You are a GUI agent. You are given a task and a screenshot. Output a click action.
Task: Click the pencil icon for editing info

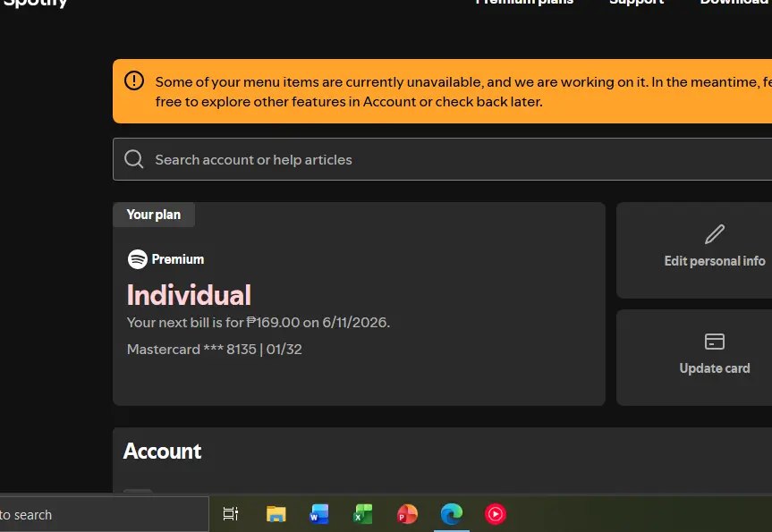(x=715, y=234)
